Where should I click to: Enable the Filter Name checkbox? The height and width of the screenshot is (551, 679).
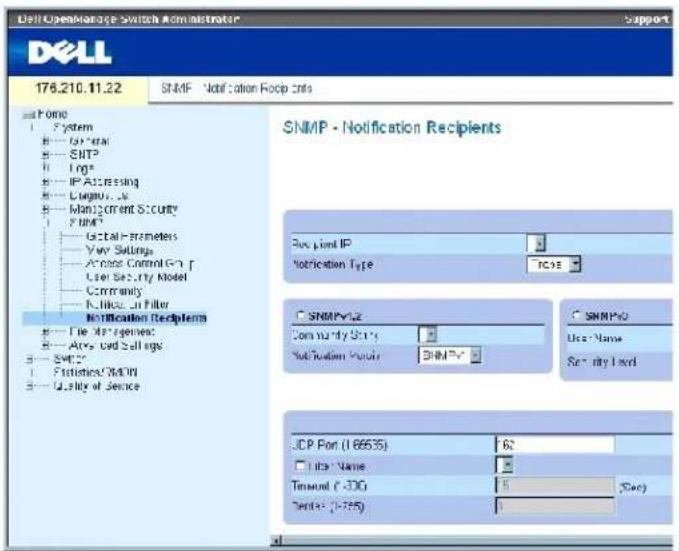[x=300, y=466]
